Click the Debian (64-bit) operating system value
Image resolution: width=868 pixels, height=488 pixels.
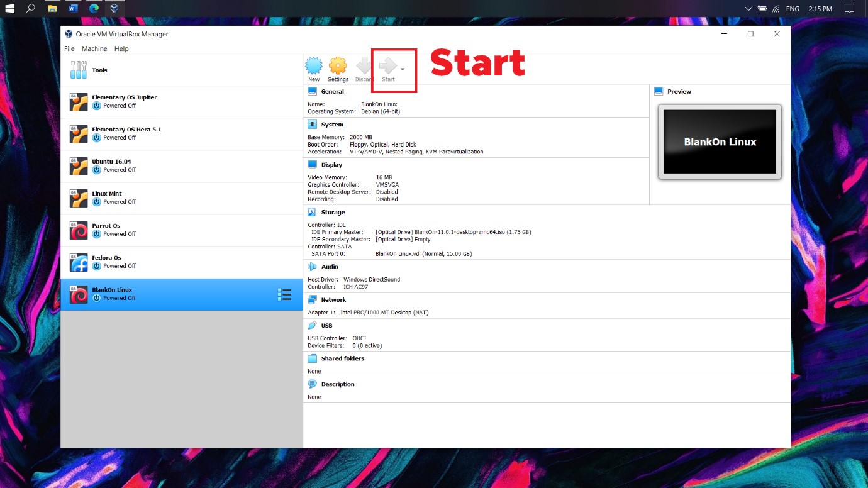381,111
